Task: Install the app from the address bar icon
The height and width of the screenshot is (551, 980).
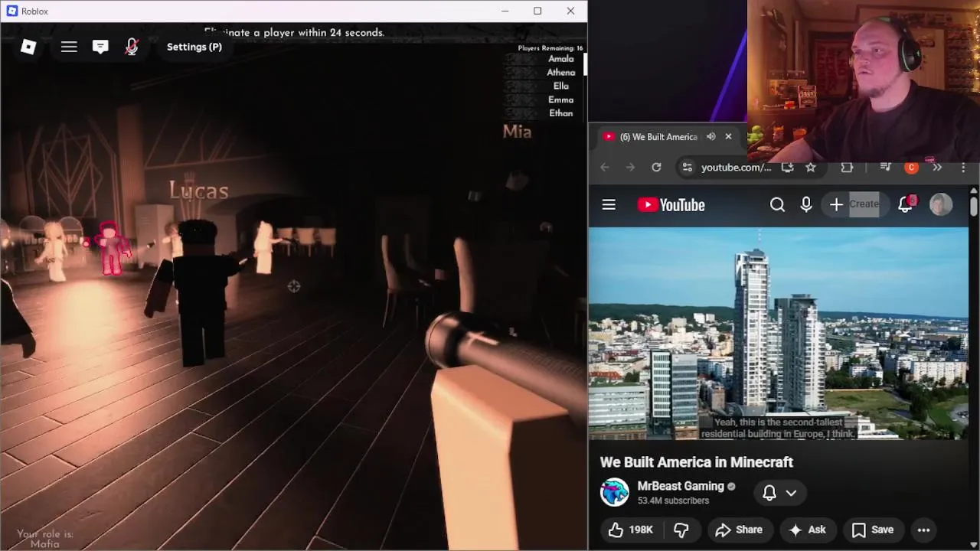Action: [787, 167]
